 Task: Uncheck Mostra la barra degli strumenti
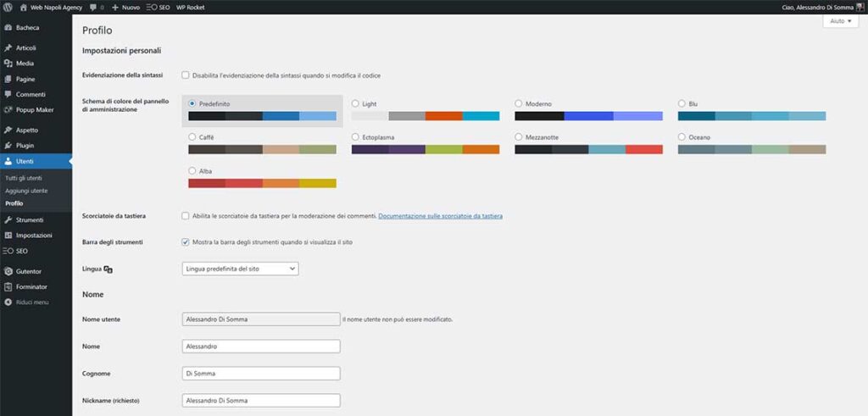186,241
